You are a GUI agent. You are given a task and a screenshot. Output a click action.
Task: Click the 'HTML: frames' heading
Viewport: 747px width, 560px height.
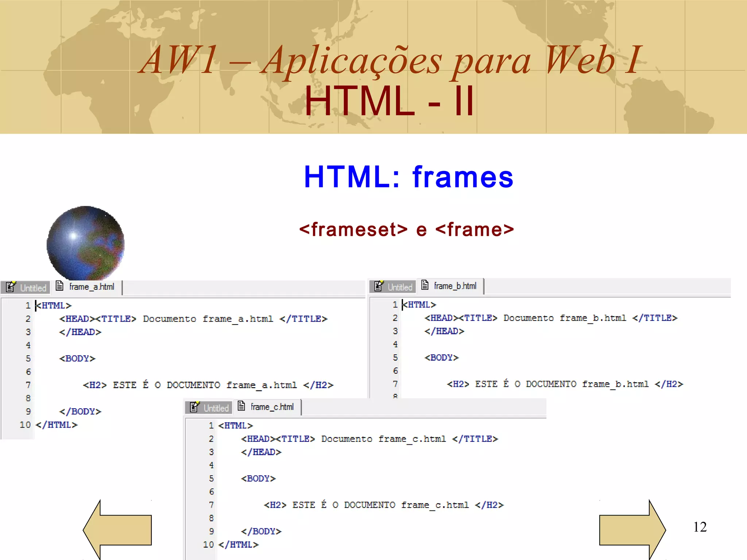pyautogui.click(x=409, y=177)
